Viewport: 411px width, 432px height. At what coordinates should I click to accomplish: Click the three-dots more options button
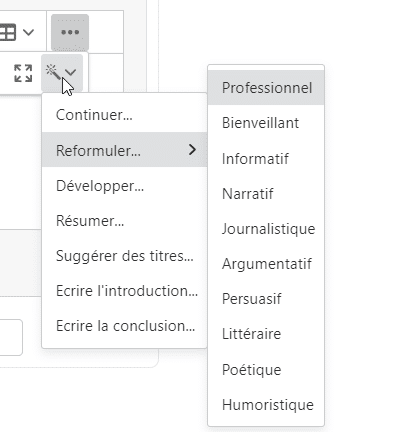point(70,32)
